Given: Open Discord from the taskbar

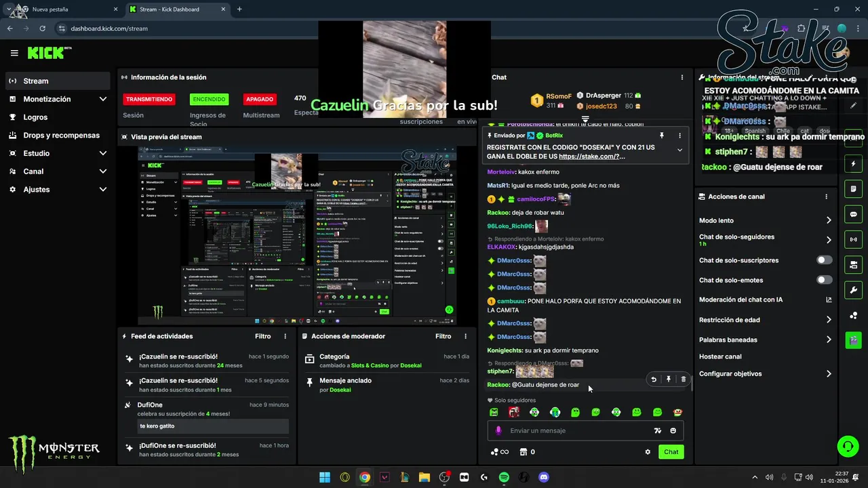Looking at the screenshot, I should pyautogui.click(x=543, y=477).
